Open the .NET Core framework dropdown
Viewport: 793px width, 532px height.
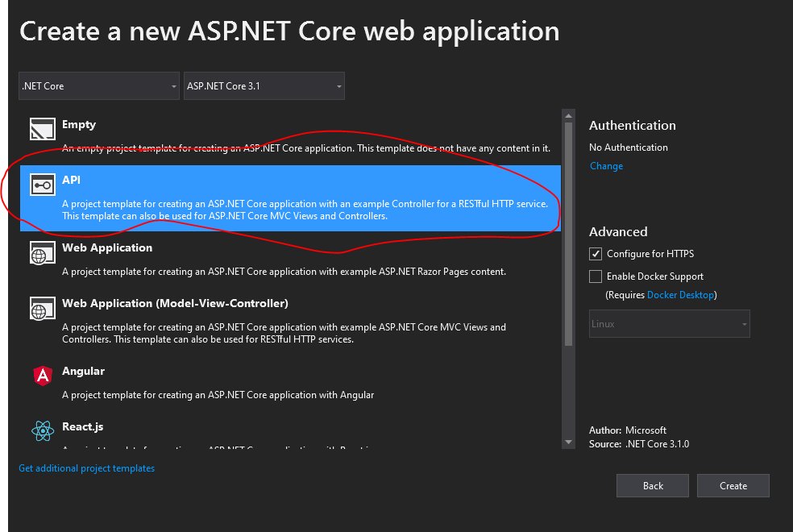point(99,86)
